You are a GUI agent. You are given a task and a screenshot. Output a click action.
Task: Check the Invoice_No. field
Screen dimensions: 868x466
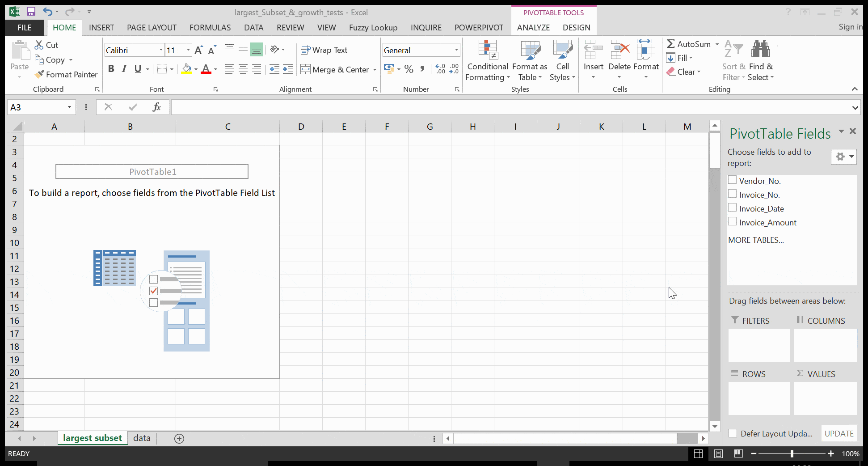tap(732, 194)
